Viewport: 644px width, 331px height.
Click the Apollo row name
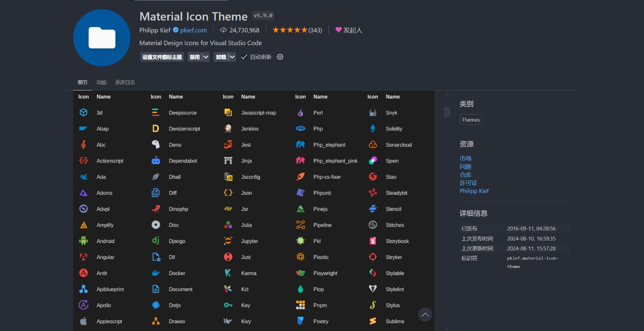(x=103, y=305)
